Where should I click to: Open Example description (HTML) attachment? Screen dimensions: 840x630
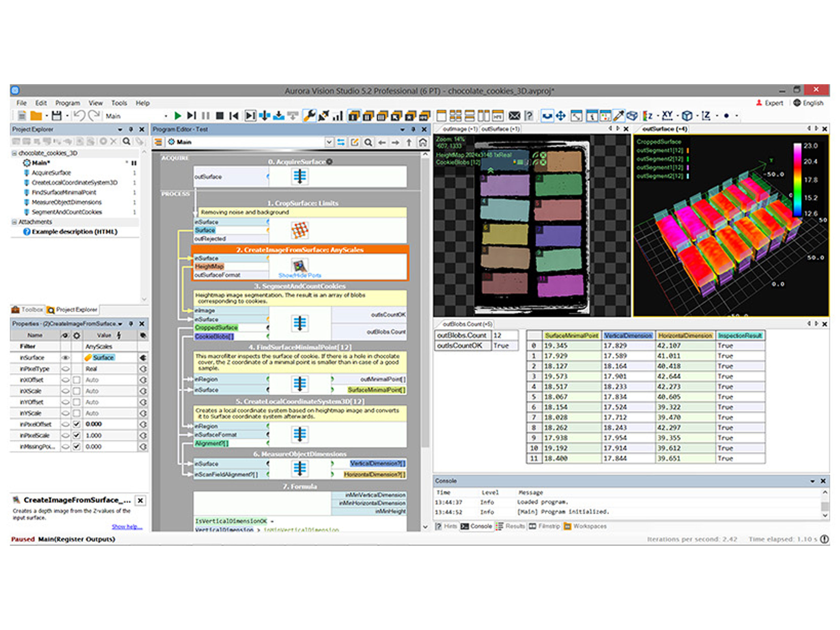[71, 232]
